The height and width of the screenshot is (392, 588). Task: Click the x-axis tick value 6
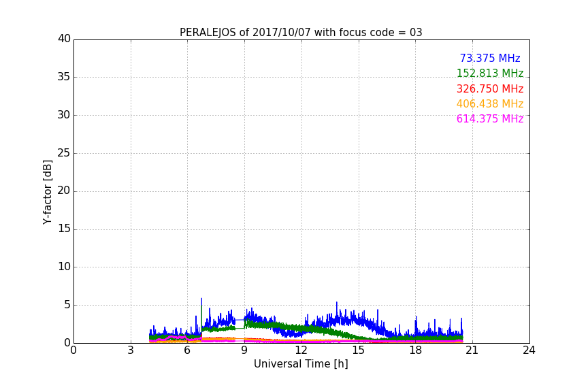(x=187, y=350)
